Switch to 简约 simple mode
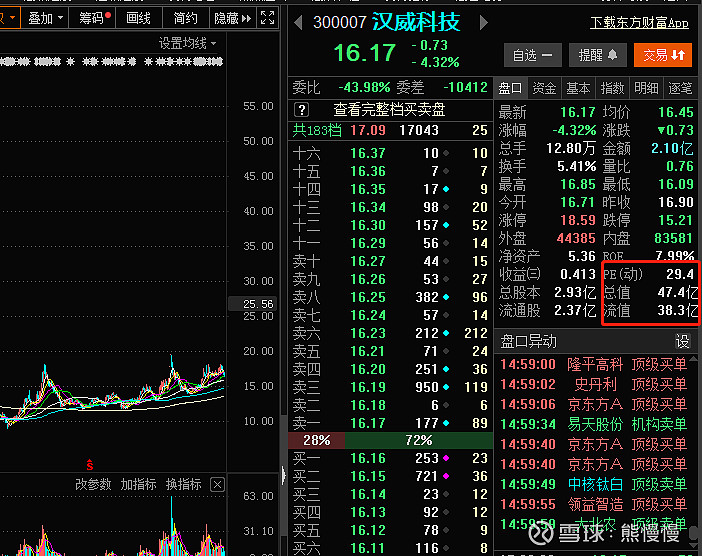Image resolution: width=702 pixels, height=556 pixels. tap(185, 18)
